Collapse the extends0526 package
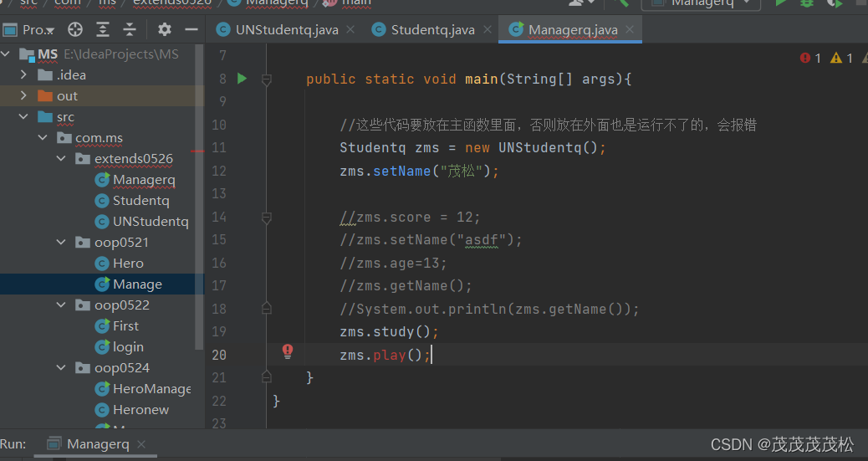This screenshot has width=868, height=461. (61, 158)
